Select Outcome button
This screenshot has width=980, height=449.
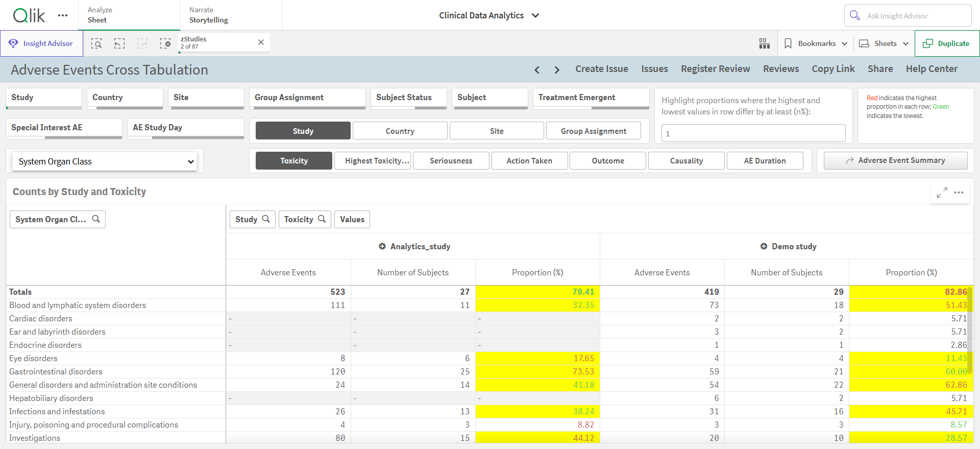(608, 160)
